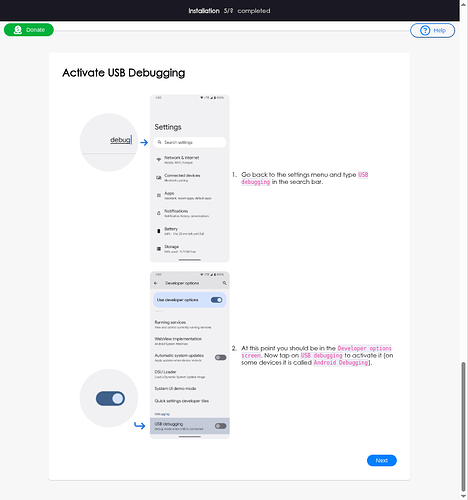This screenshot has width=468, height=500.
Task: Click the Wi-Fi icon beside Network & internet
Action: [x=159, y=160]
